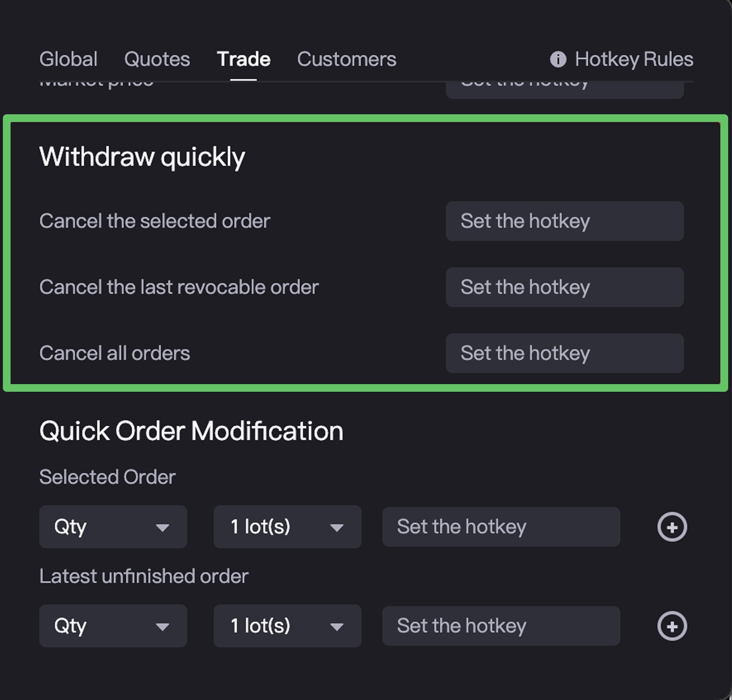Open Qty dropdown under Selected Order
The height and width of the screenshot is (700, 732).
(x=113, y=527)
